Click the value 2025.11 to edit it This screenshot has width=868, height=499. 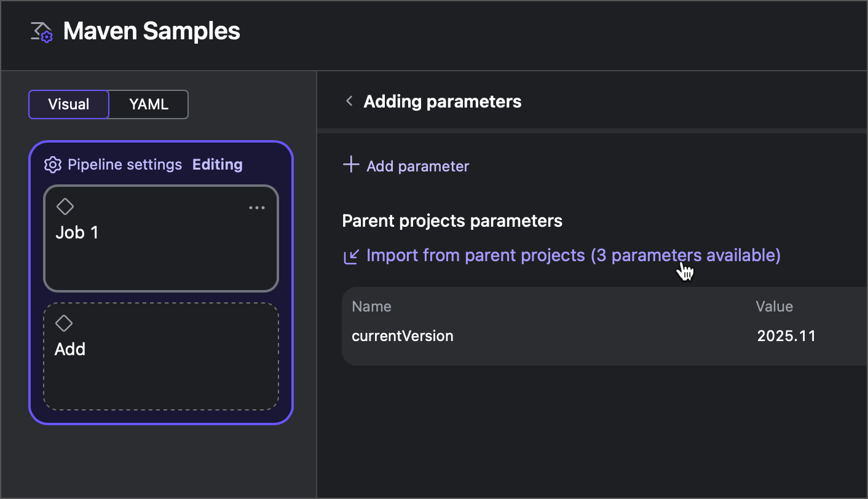click(x=787, y=336)
